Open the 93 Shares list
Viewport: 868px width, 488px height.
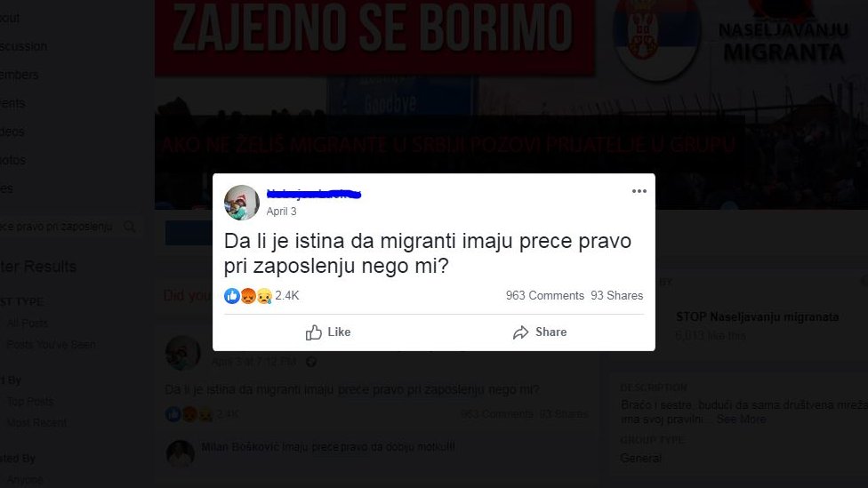click(616, 295)
